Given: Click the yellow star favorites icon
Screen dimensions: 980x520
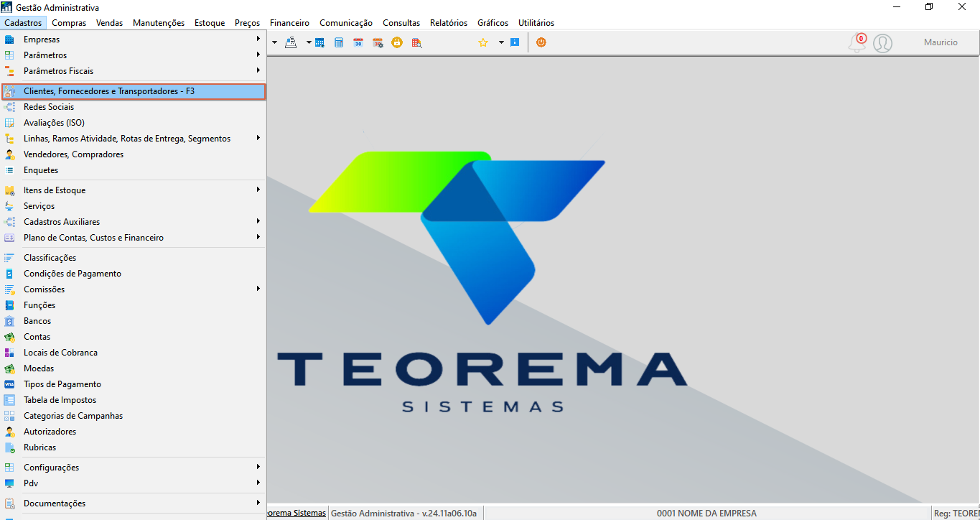Looking at the screenshot, I should click(483, 42).
